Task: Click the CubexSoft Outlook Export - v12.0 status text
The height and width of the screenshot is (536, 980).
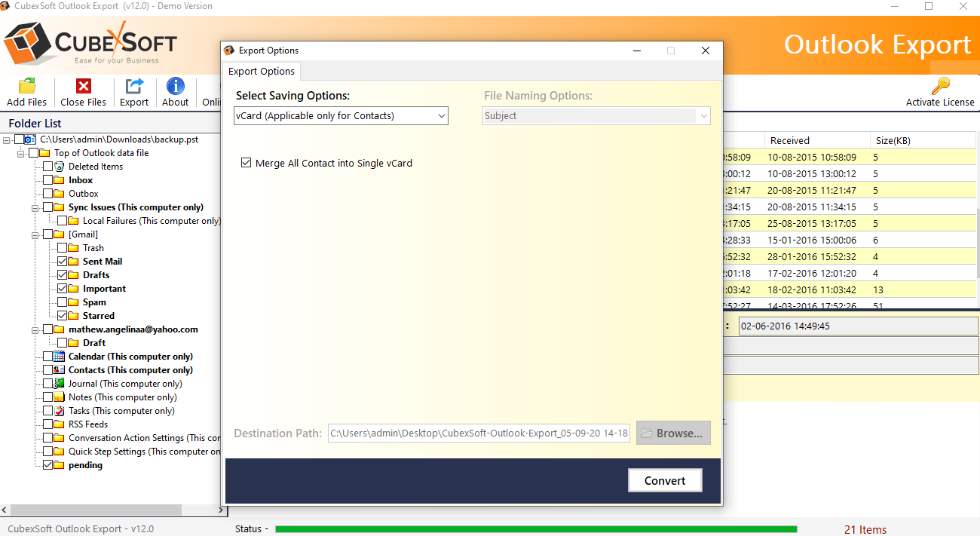Action: pos(81,529)
